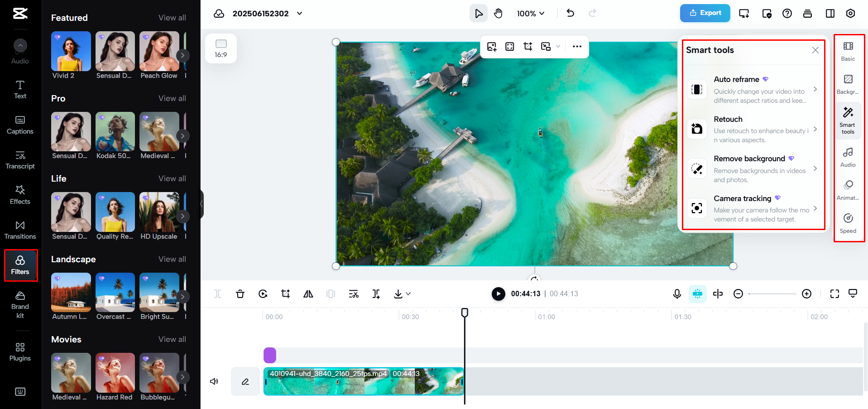Delete the selected clip with trash icon
868x409 pixels.
[x=240, y=294]
